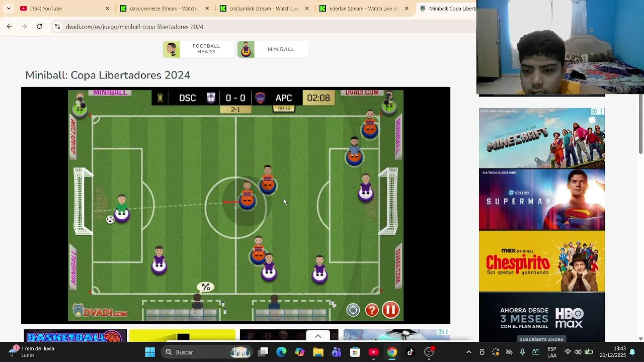Open Microsoft Edge from the taskbar
Screen dimensions: 644x362
coord(281,352)
